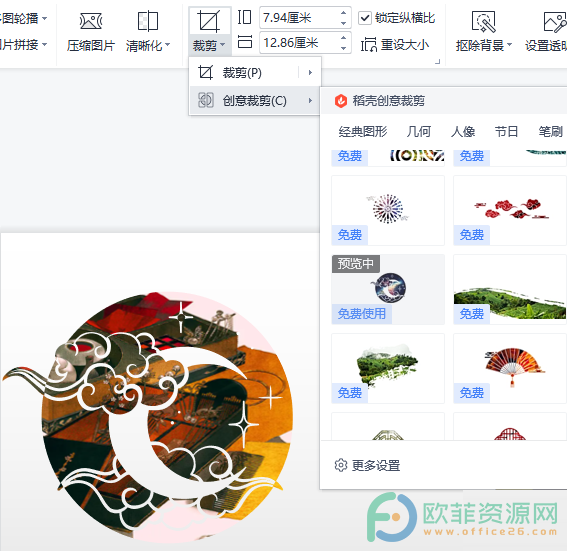
Task: Switch to the 笔刷 tab
Action: click(x=551, y=131)
